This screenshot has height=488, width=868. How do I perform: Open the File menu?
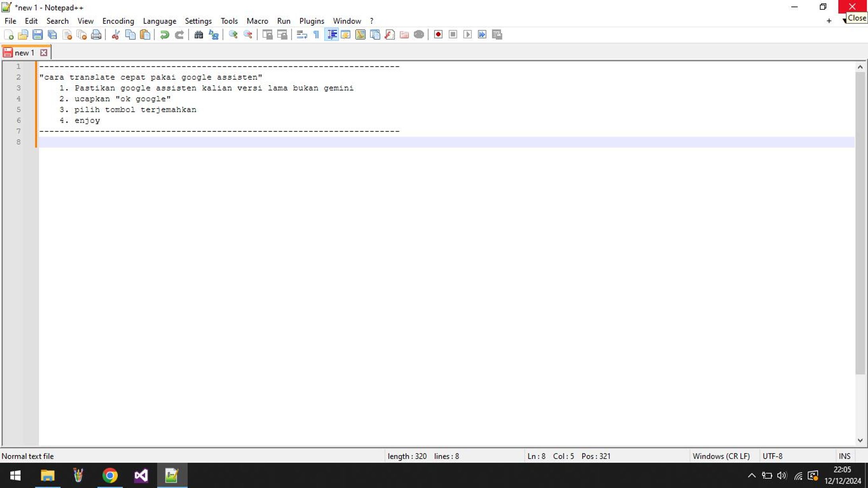pyautogui.click(x=10, y=21)
